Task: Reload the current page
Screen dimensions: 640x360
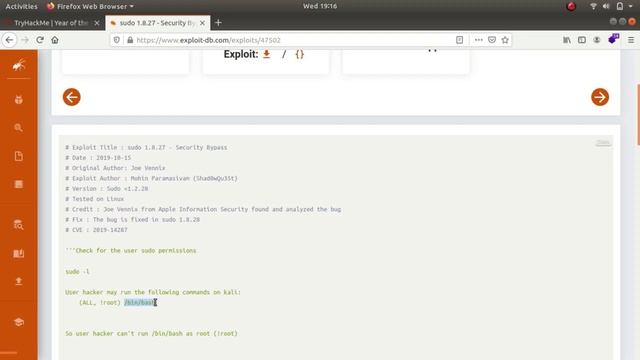Action: click(x=40, y=40)
